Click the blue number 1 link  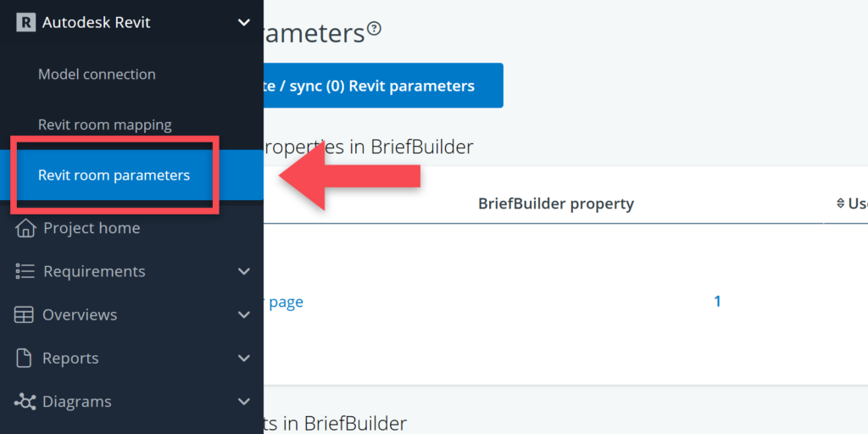717,301
